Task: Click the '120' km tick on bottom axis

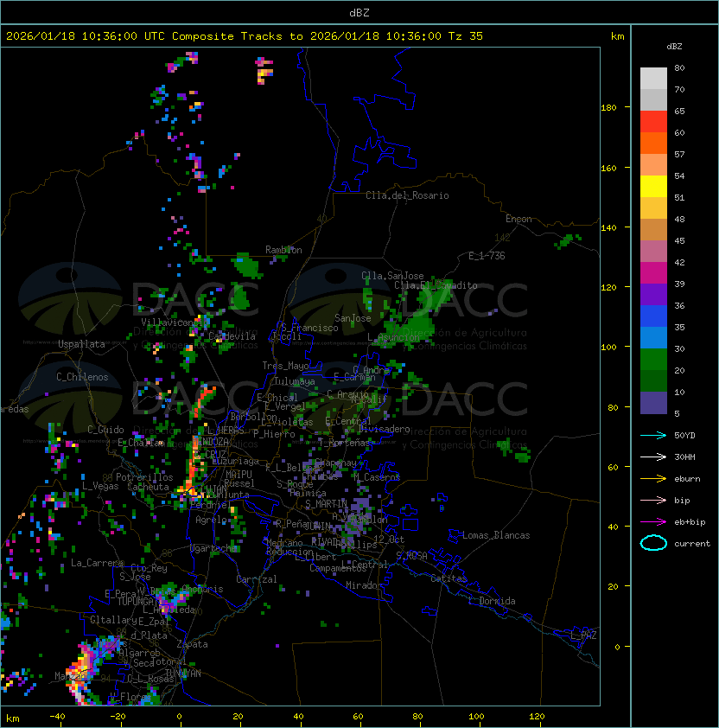Action: [537, 717]
